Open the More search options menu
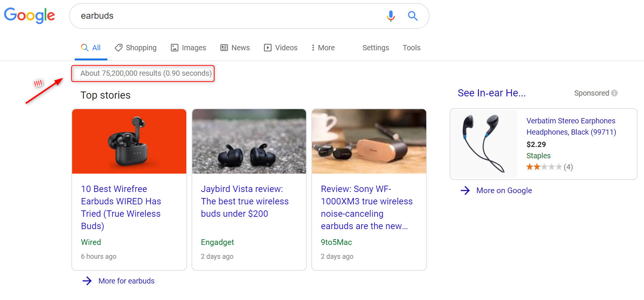Viewport: 644px width, 300px height. click(323, 48)
